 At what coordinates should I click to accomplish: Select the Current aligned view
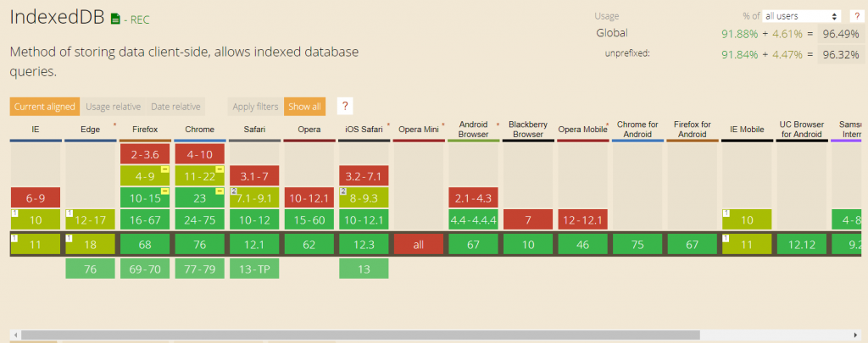point(45,107)
